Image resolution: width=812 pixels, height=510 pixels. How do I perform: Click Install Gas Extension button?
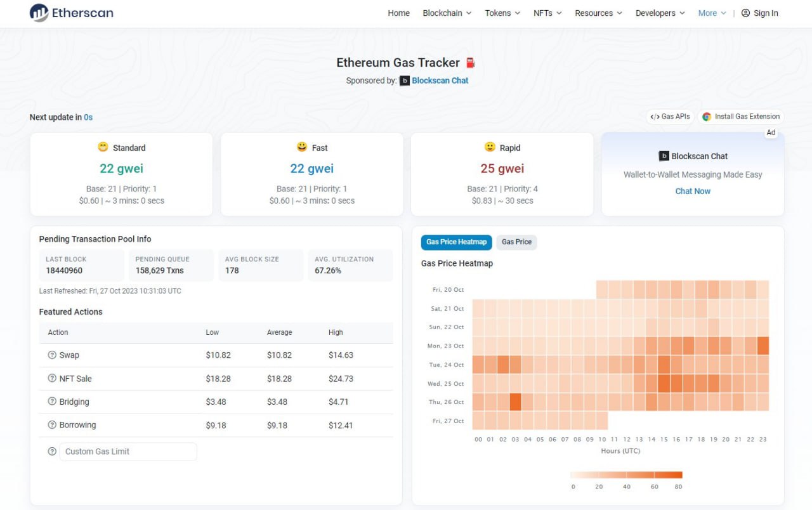(x=741, y=117)
